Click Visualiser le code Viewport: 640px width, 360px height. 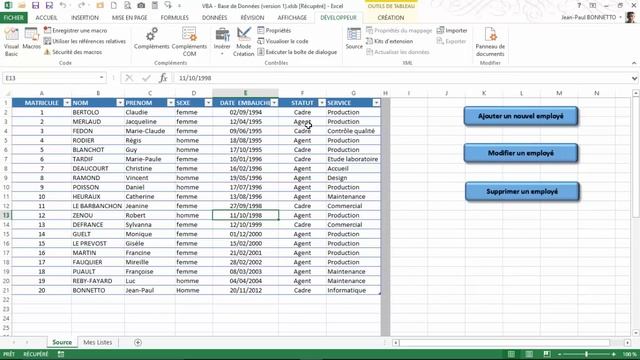click(x=283, y=41)
